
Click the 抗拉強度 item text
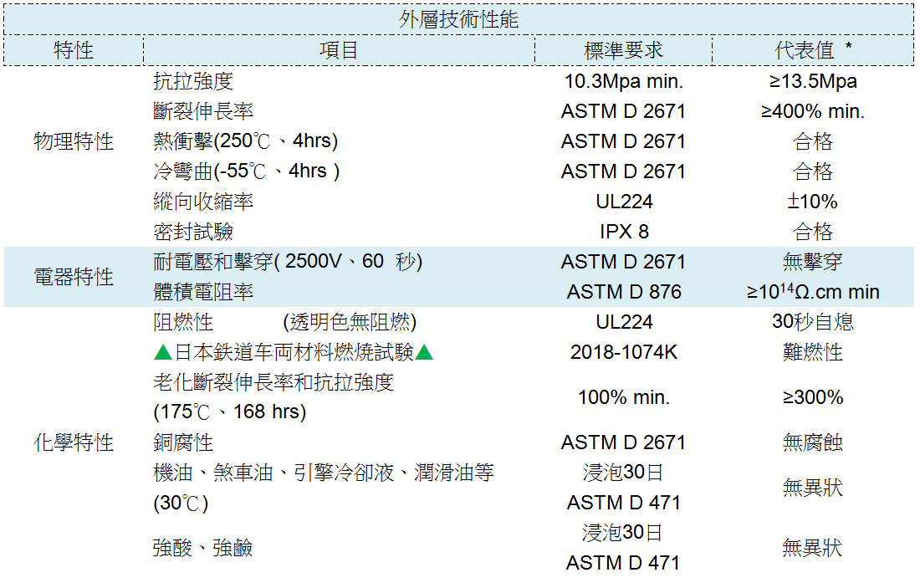pos(193,82)
